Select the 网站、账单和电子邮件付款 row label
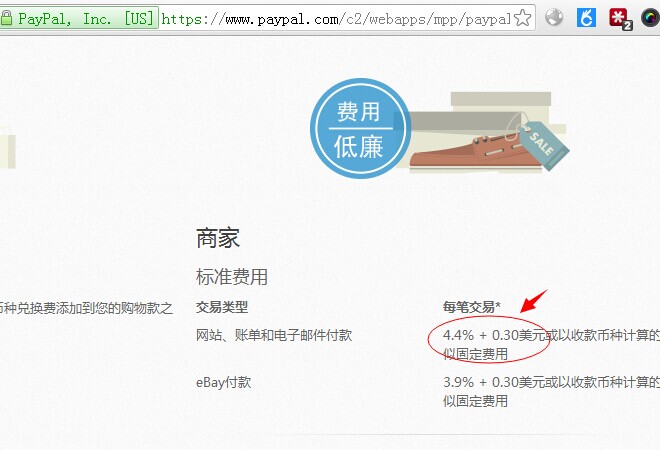 tap(274, 335)
